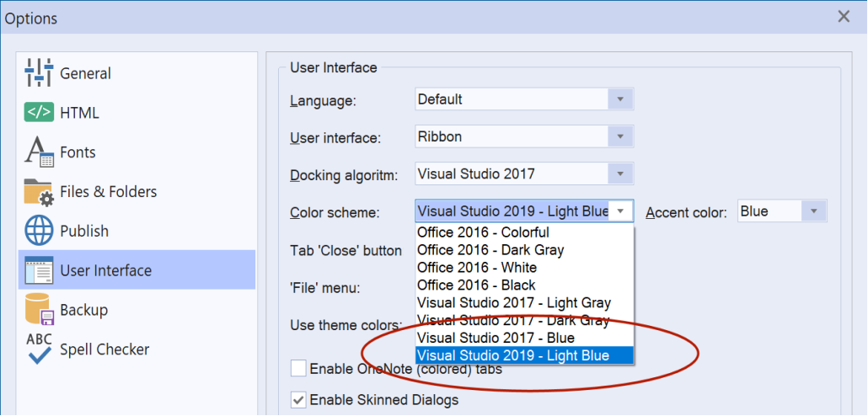The image size is (868, 416).
Task: Pick Office 2016 - Black scheme
Action: 524,285
